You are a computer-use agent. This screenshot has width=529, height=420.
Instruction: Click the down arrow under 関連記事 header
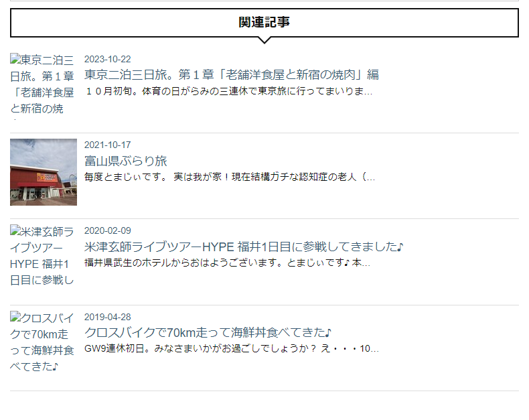click(264, 40)
